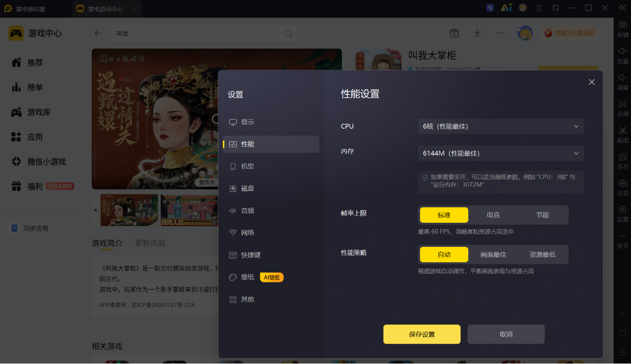Open 福利 benefits in sidebar
This screenshot has width=631, height=364.
tap(35, 186)
